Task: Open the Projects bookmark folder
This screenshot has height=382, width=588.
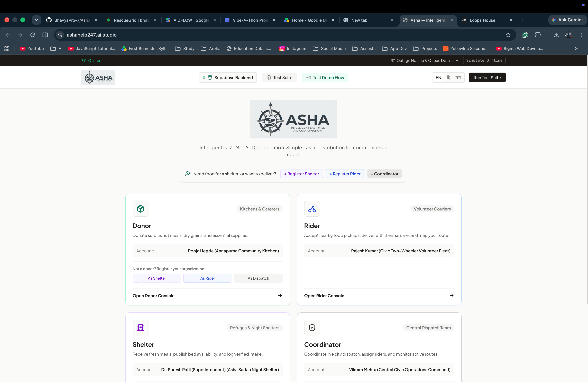Action: point(425,48)
